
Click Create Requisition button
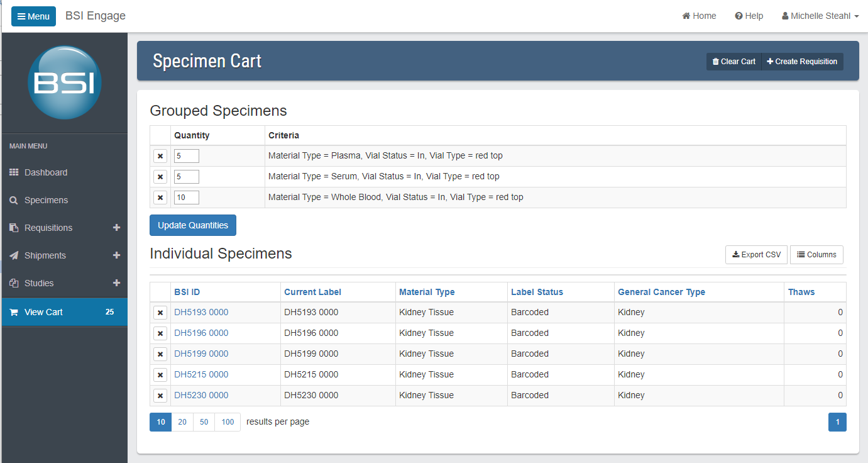802,62
